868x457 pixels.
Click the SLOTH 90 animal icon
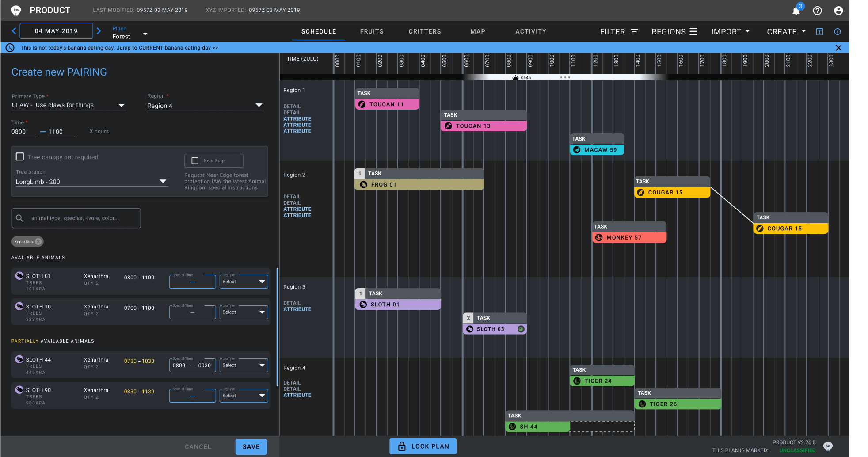pyautogui.click(x=19, y=390)
